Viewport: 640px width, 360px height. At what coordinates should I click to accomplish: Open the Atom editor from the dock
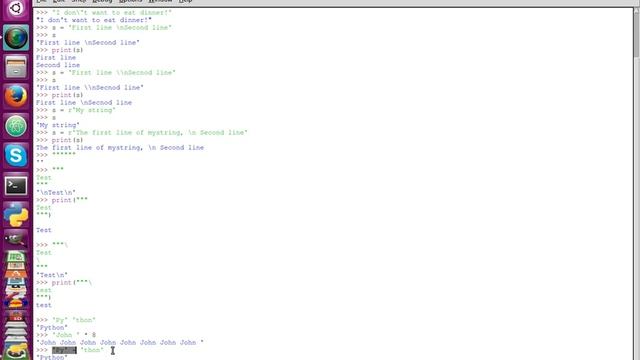click(16, 126)
